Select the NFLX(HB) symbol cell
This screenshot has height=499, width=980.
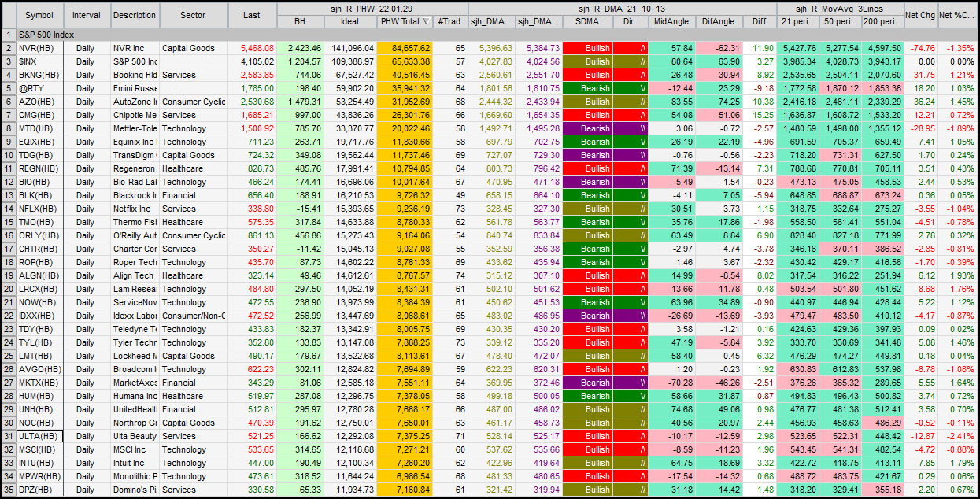pos(39,209)
